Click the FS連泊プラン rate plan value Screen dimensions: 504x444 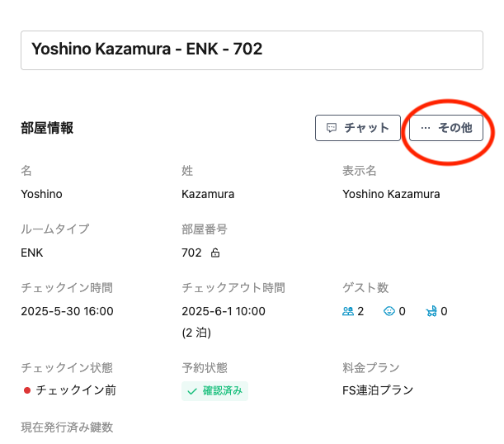pos(378,390)
